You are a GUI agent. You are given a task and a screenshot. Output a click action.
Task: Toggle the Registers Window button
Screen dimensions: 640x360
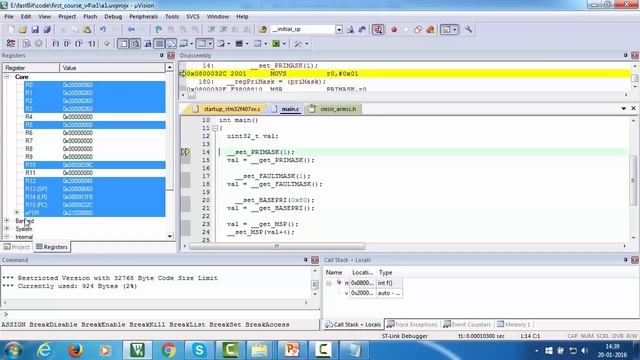point(159,43)
